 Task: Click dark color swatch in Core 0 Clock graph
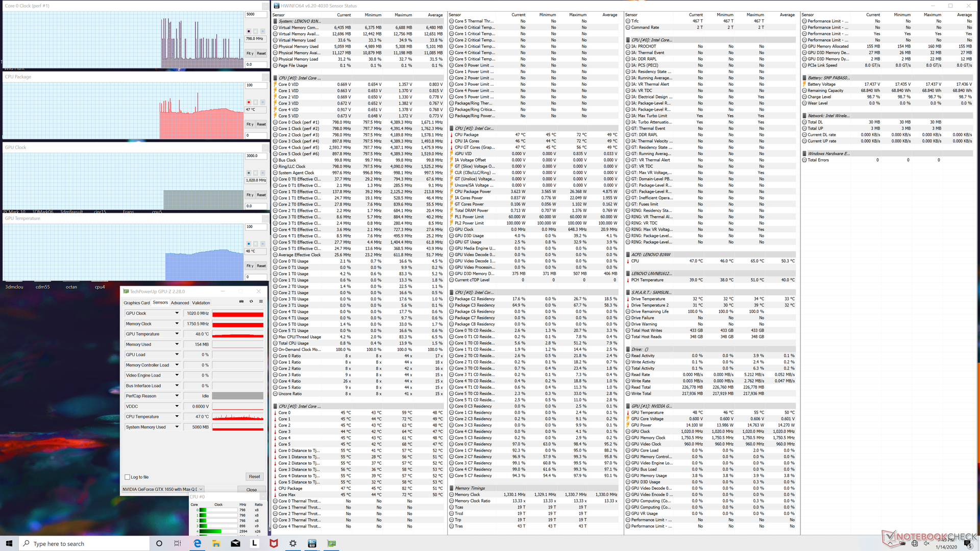[x=249, y=31]
